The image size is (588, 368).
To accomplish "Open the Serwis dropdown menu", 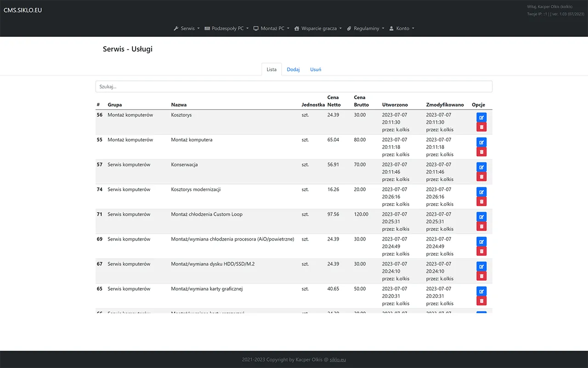I will (x=187, y=28).
